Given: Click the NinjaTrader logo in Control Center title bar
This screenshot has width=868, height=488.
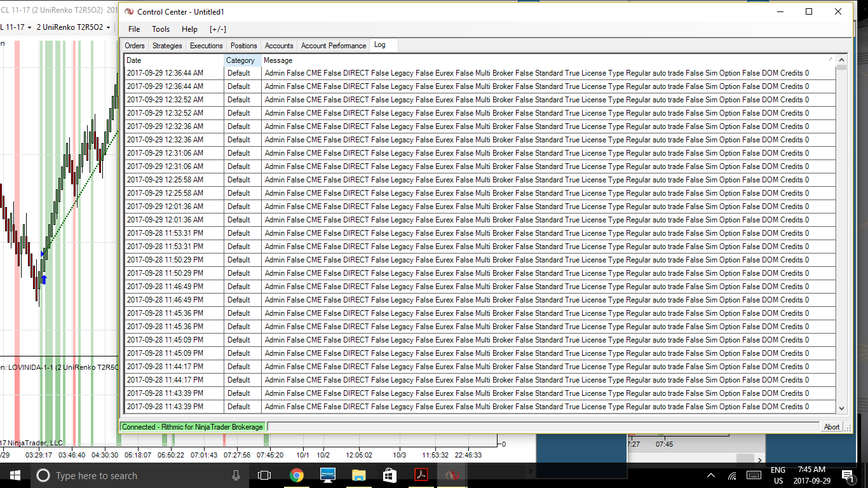Looking at the screenshot, I should 130,11.
